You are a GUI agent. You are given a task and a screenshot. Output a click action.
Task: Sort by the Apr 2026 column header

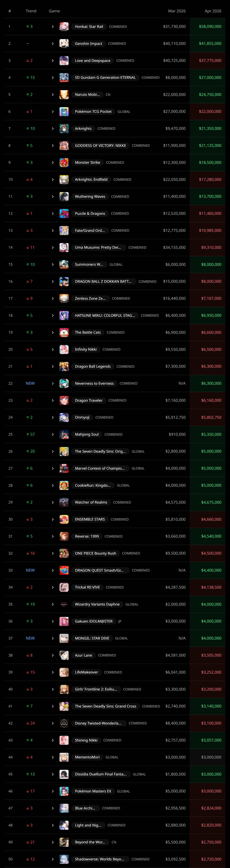pos(213,11)
